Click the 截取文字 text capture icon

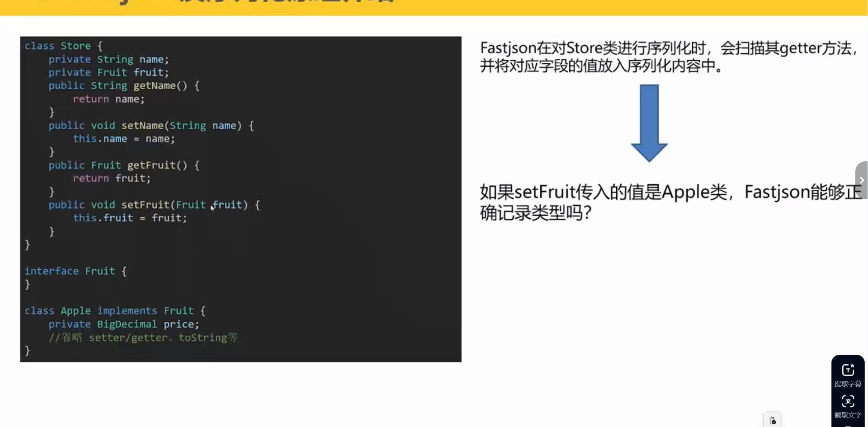(x=848, y=401)
